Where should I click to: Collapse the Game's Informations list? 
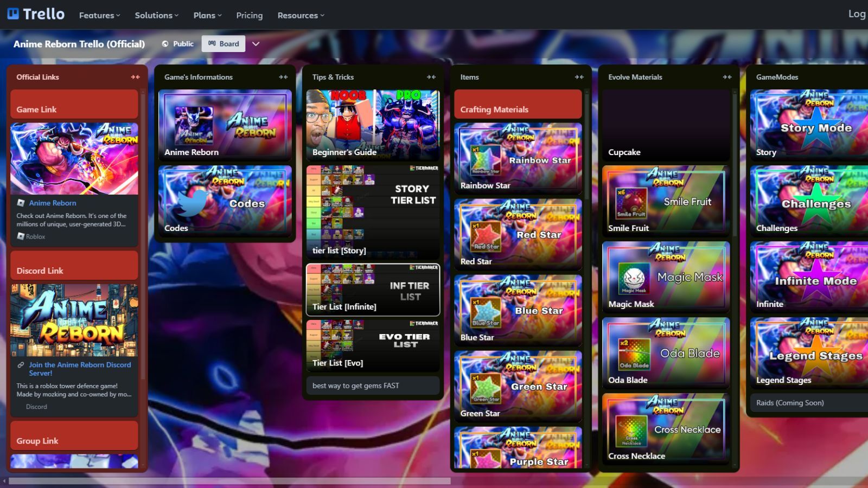pos(283,77)
